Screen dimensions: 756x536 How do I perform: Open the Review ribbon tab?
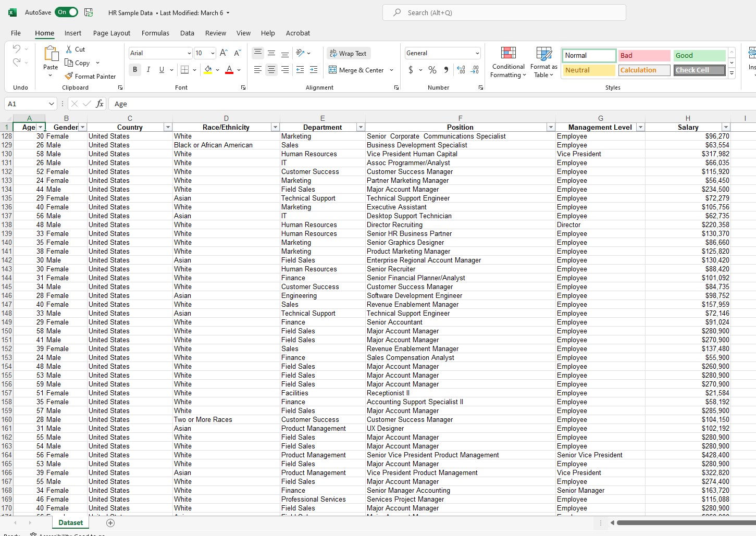tap(215, 33)
